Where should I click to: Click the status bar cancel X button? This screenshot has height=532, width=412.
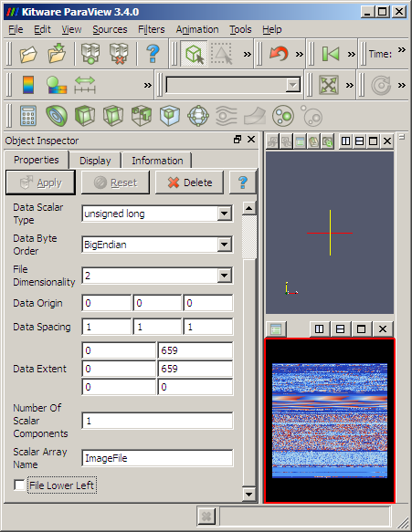(206, 516)
